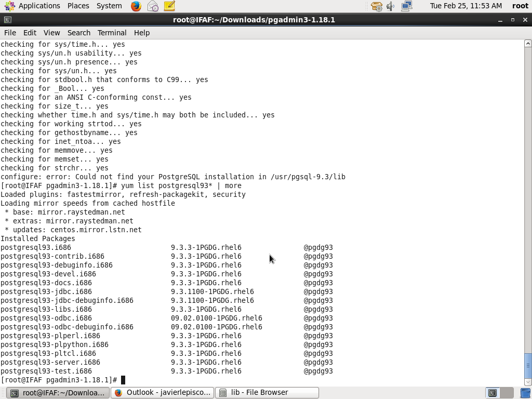Open the notes icon in top panel
Screen dimensions: 532x399
[169, 6]
